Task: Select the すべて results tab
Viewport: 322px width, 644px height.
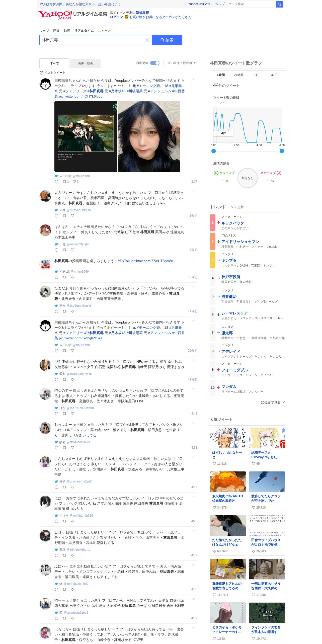Action: pos(54,63)
